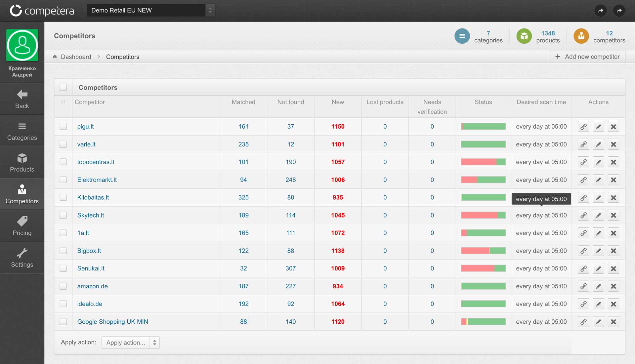The height and width of the screenshot is (364, 635).
Task: Click the green products cube icon
Action: (524, 36)
